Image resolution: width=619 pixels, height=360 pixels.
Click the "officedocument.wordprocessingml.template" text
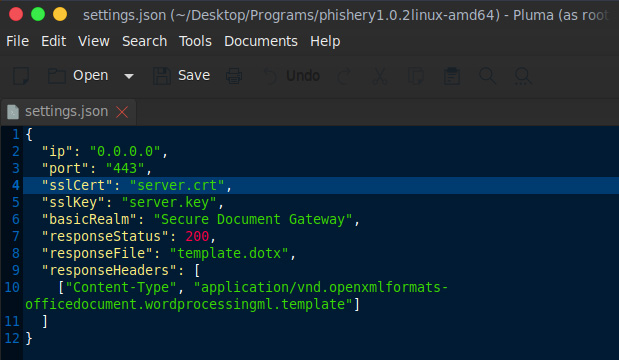point(189,304)
